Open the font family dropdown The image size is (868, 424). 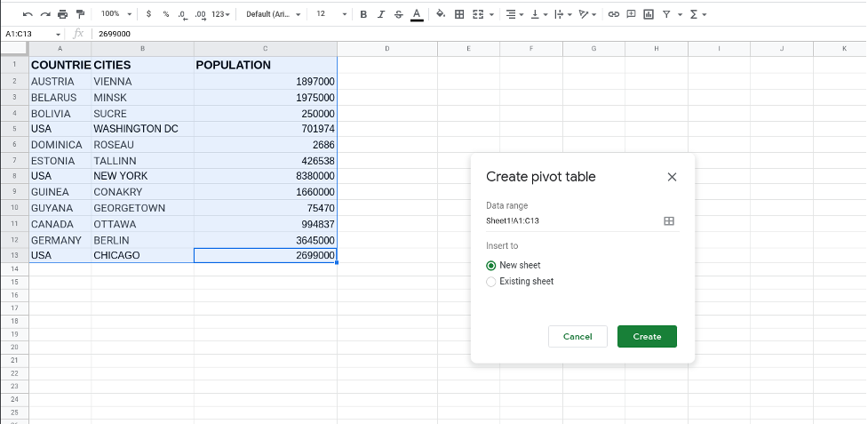274,14
